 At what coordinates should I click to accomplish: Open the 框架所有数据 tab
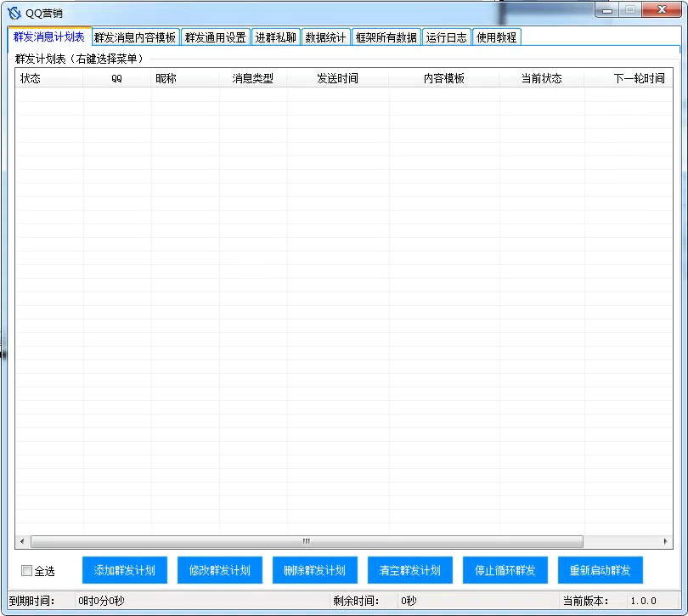pos(386,37)
